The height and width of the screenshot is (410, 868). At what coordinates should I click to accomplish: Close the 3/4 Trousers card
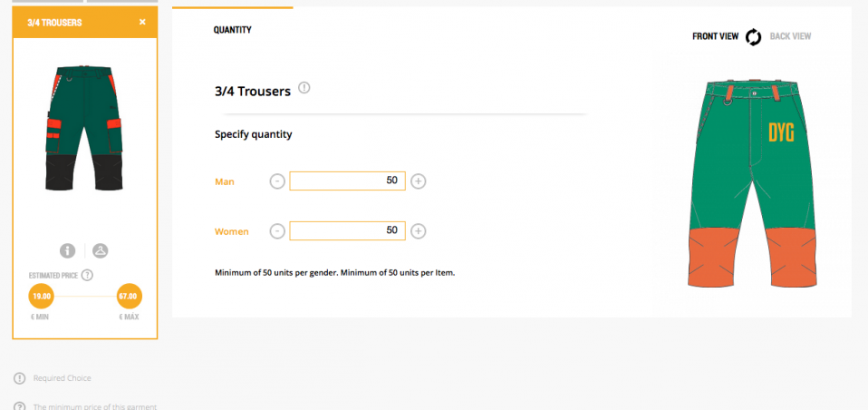(x=142, y=22)
